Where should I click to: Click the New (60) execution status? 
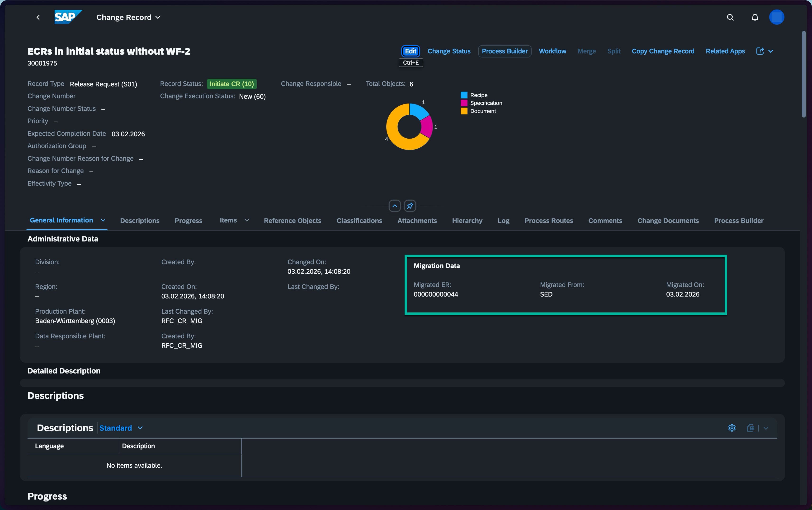tap(252, 96)
